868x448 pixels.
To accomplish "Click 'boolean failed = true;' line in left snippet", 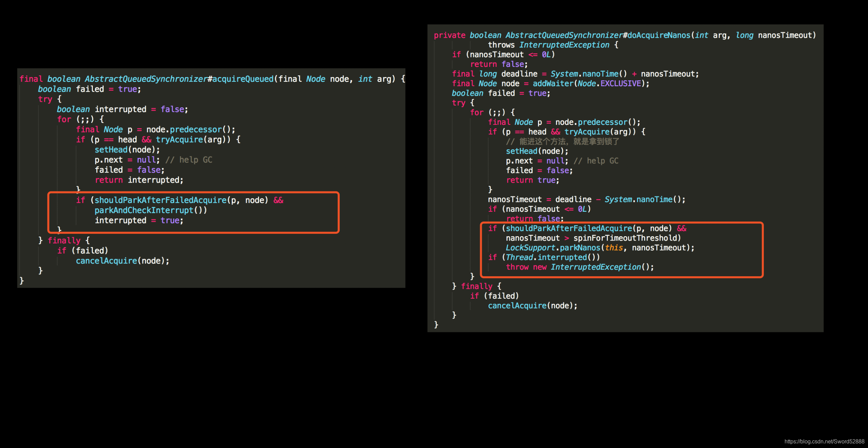I will (x=89, y=89).
